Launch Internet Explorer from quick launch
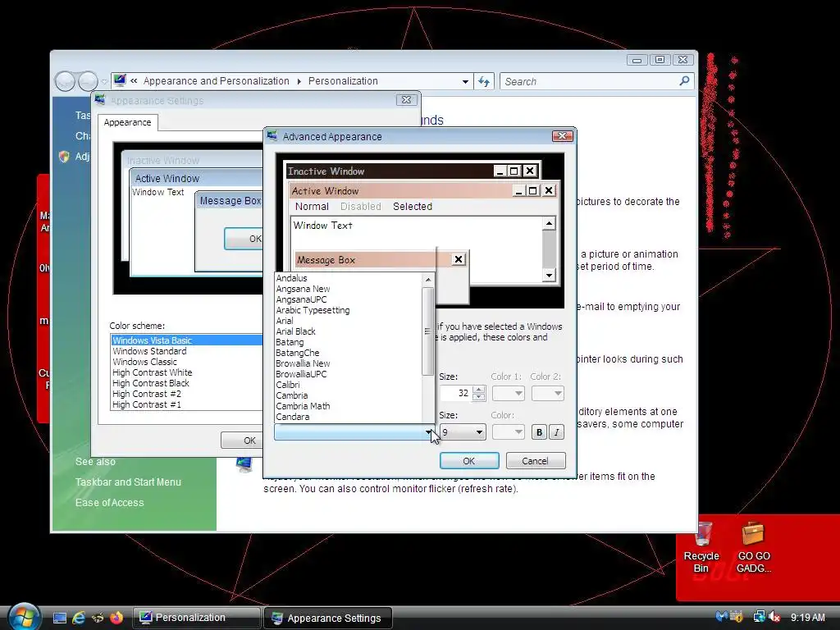This screenshot has width=840, height=630. point(79,618)
